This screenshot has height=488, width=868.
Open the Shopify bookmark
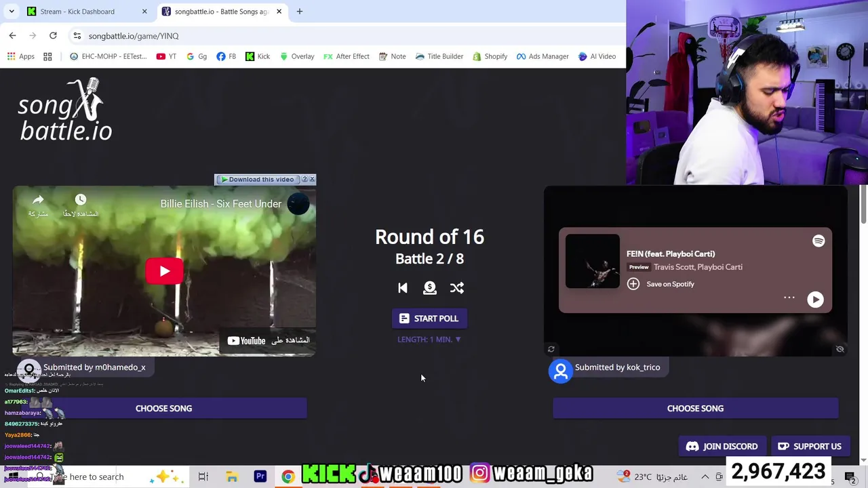coord(490,56)
